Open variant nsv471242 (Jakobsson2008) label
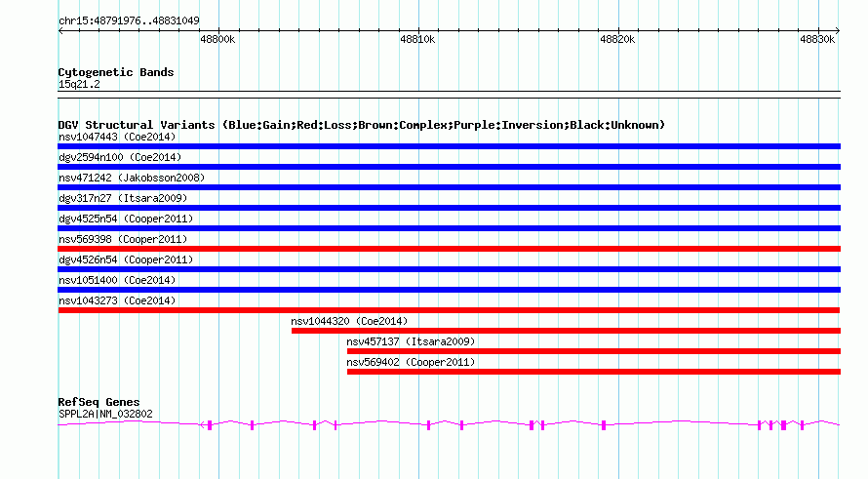Viewport: 868px width, 479px height. point(132,178)
